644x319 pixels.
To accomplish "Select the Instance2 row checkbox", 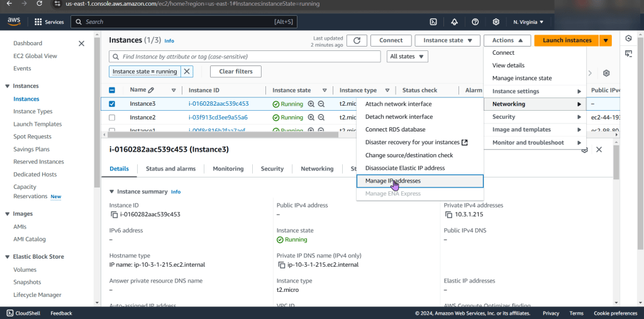I will pyautogui.click(x=112, y=118).
